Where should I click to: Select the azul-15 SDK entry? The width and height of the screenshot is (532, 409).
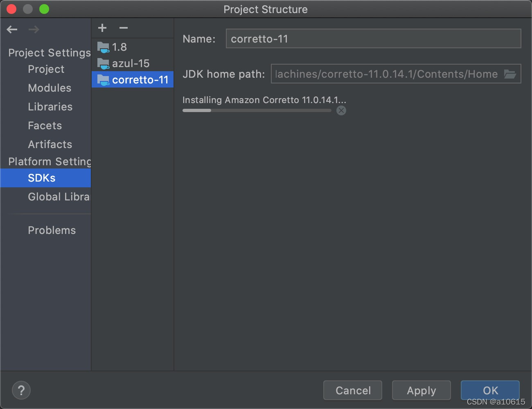coord(133,63)
